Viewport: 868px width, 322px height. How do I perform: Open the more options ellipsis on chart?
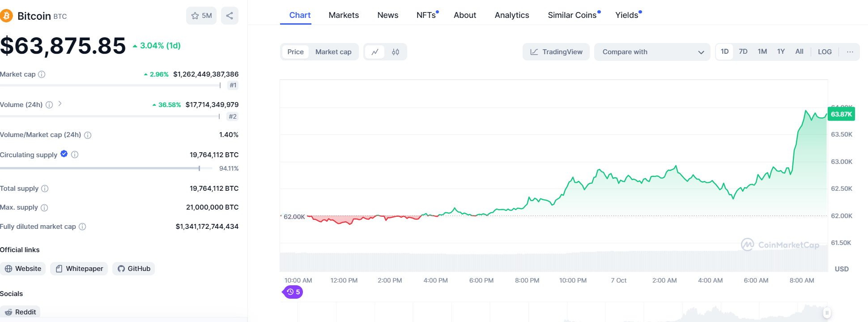(x=850, y=52)
